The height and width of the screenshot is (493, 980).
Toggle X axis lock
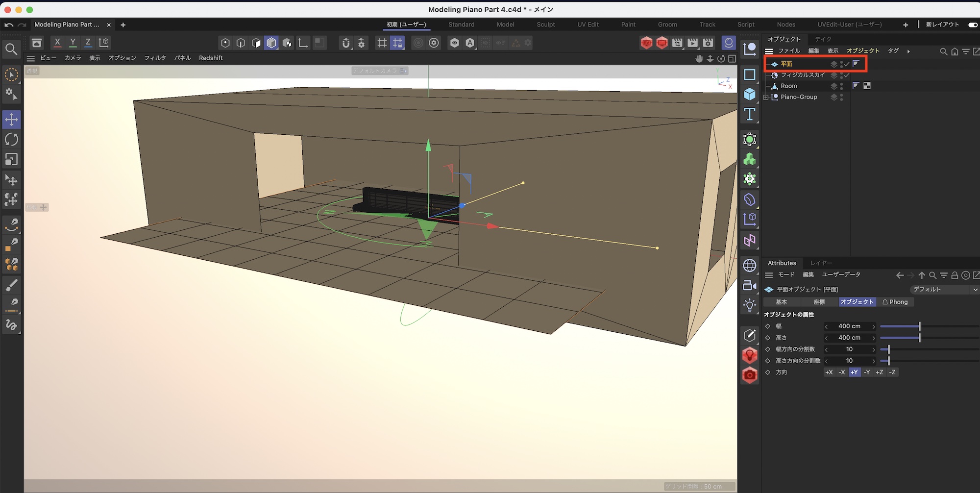(57, 43)
